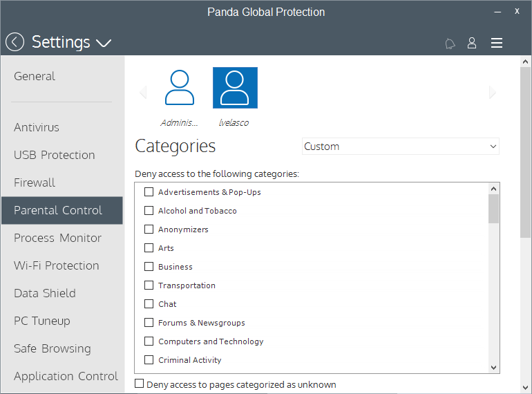Check Forums & Newsgroups category
The height and width of the screenshot is (394, 532).
coord(149,323)
